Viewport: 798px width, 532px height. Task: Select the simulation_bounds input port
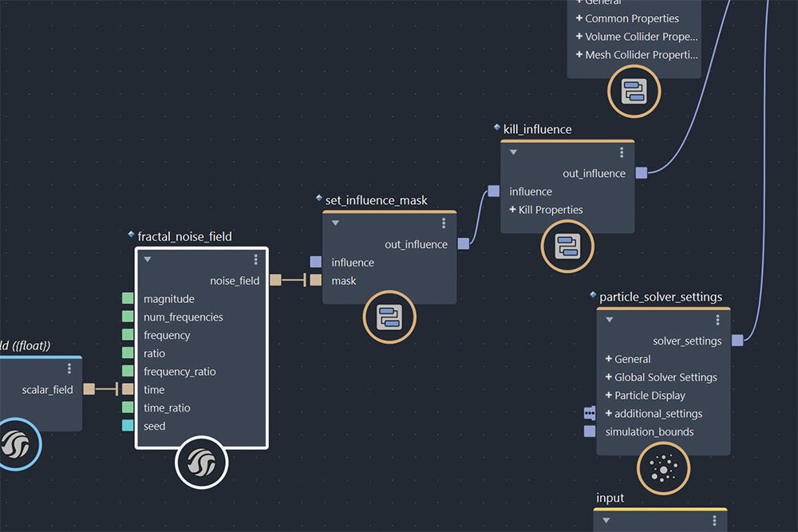[x=590, y=432]
